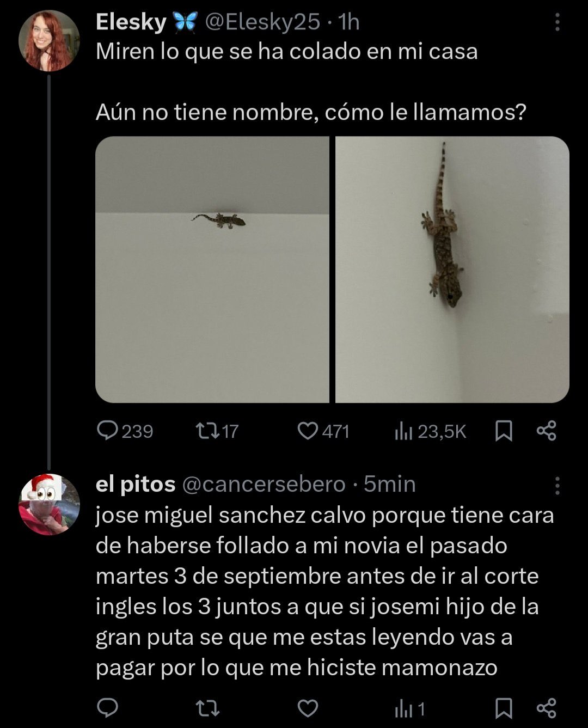Open more options for el pitos reply
This screenshot has height=728, width=588.
point(557,485)
